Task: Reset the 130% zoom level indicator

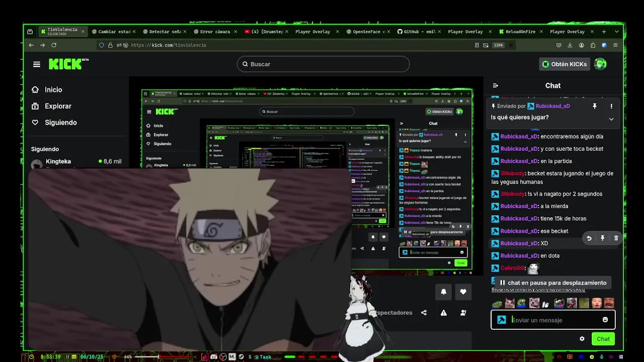Action: click(498, 45)
